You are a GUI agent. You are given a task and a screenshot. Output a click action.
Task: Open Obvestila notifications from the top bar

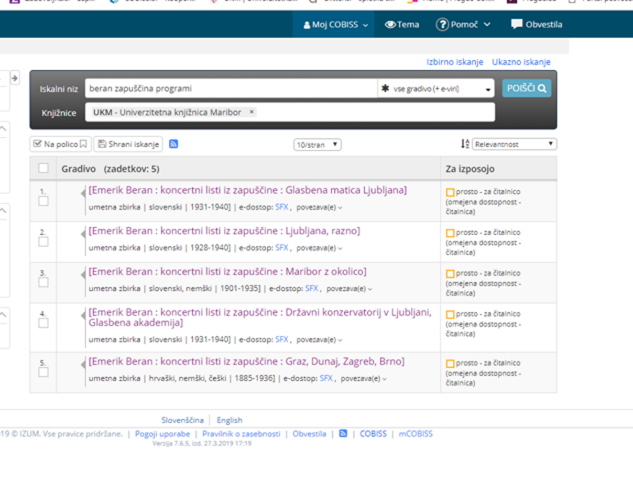pyautogui.click(x=536, y=24)
